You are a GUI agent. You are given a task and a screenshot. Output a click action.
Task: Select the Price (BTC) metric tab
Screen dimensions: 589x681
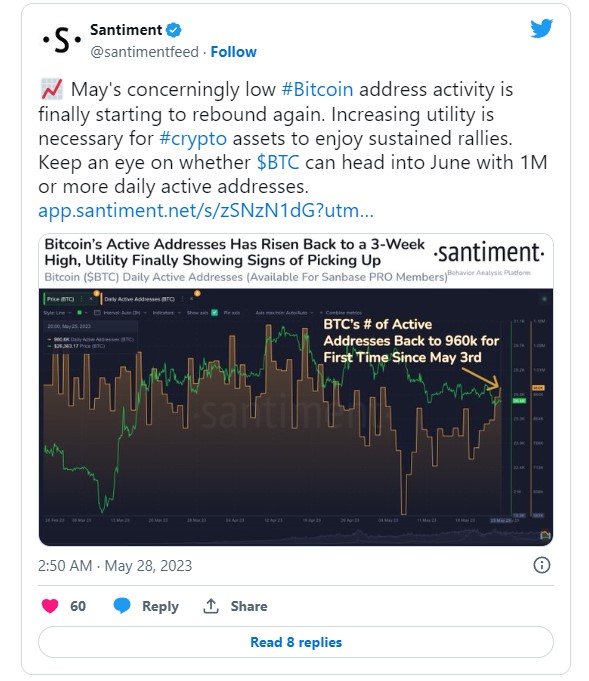pyautogui.click(x=60, y=299)
